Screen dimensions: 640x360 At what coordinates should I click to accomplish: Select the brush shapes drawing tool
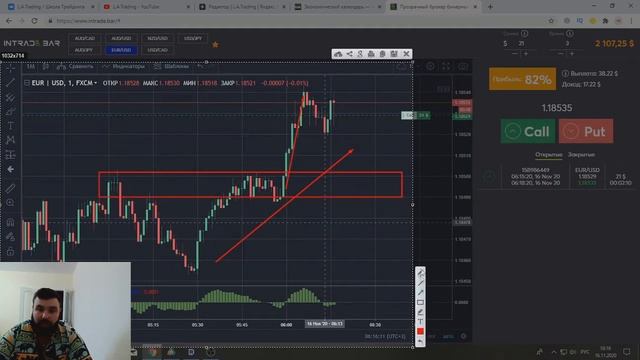pos(11,111)
